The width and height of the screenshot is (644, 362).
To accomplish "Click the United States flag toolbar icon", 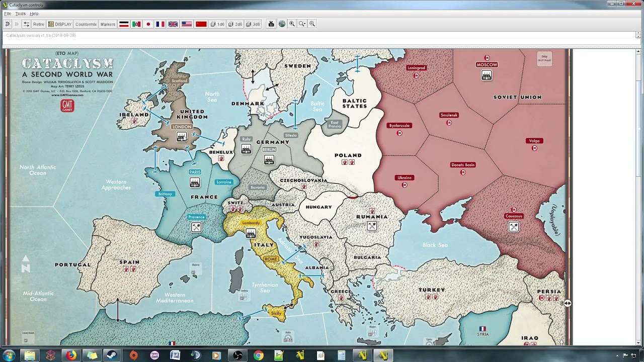I will coord(187,24).
